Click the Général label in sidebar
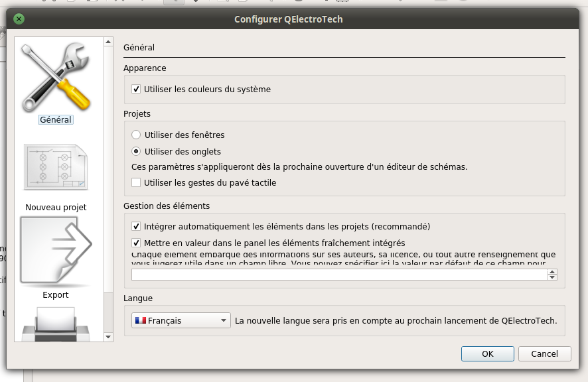The width and height of the screenshot is (588, 382). [56, 120]
